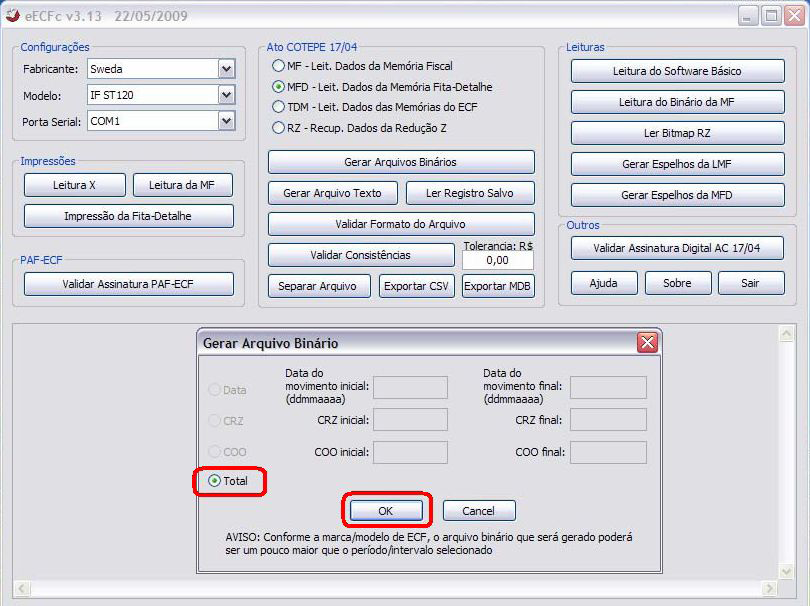This screenshot has height=606, width=810.
Task: Select TDM - Leit. Dados das Memórias option
Action: point(279,107)
